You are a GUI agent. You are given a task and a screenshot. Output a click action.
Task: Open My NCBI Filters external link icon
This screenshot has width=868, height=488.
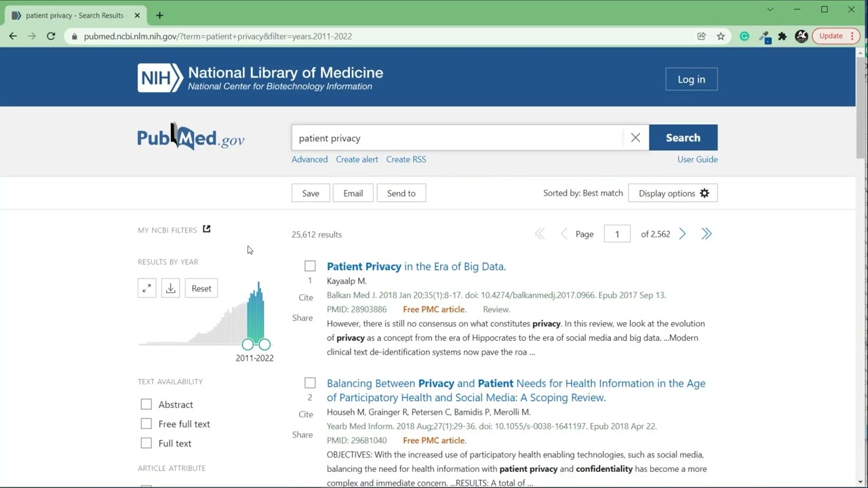(x=207, y=229)
